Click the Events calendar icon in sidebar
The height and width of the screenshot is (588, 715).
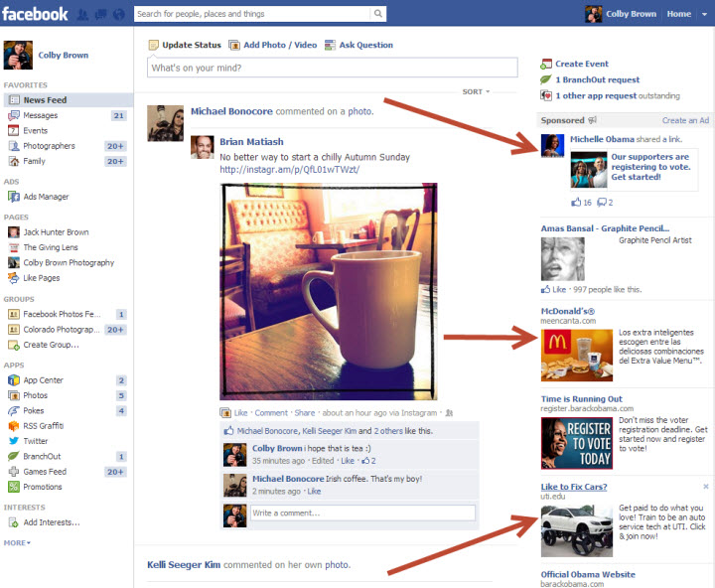[x=14, y=131]
